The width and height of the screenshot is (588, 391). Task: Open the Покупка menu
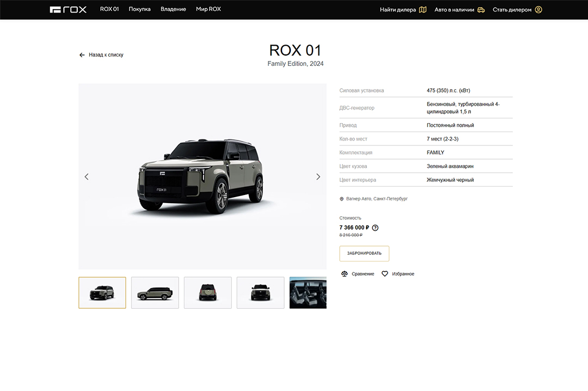(x=139, y=9)
